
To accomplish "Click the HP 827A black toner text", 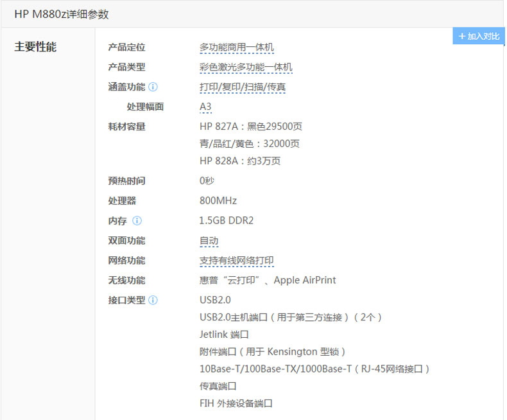I will (x=250, y=127).
